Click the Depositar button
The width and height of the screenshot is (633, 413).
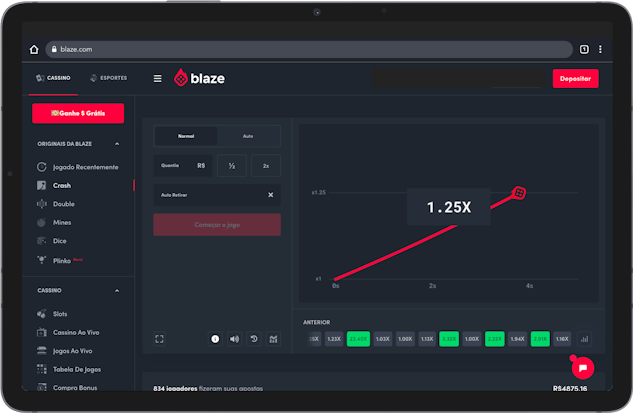click(575, 79)
